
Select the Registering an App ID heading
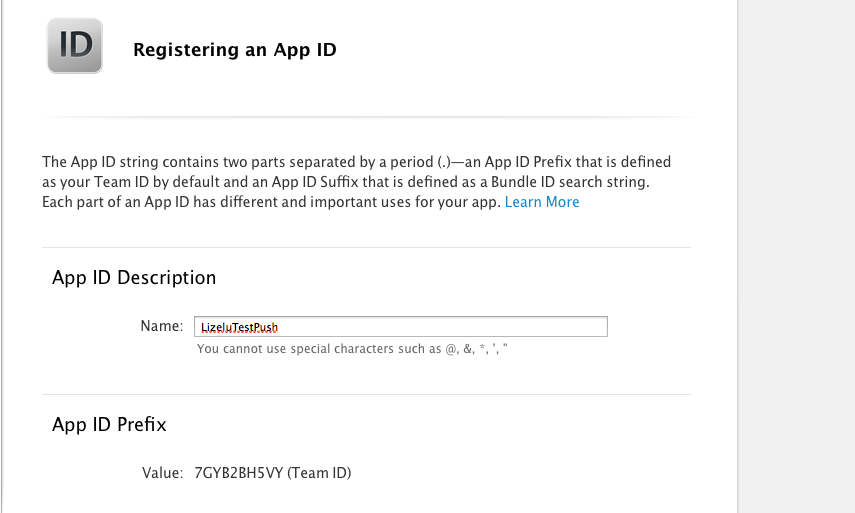[x=235, y=50]
